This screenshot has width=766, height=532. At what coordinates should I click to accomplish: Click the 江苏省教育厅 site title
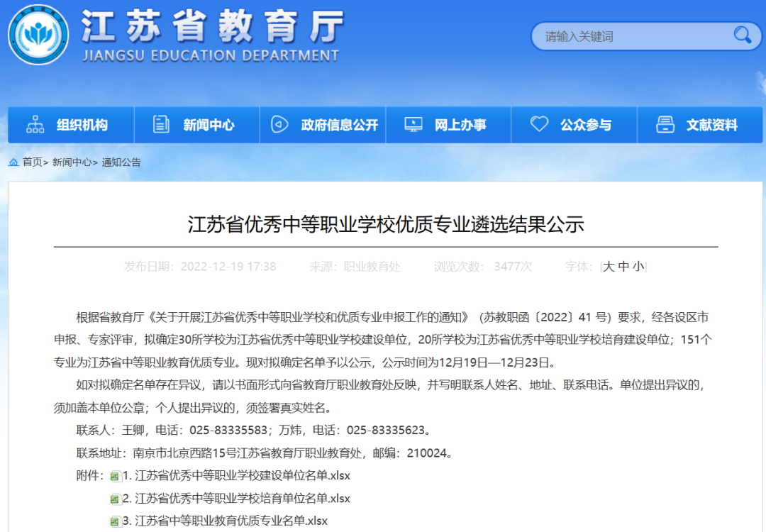[x=213, y=26]
